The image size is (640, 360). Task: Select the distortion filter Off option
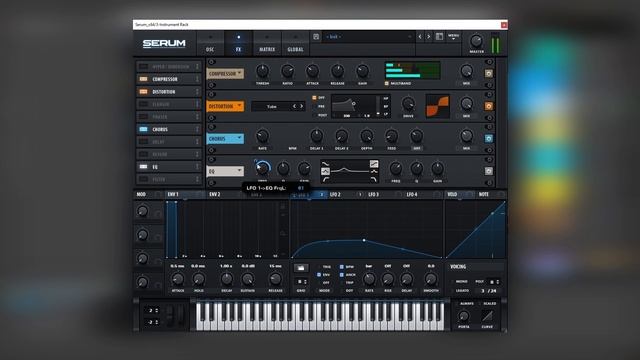(314, 98)
